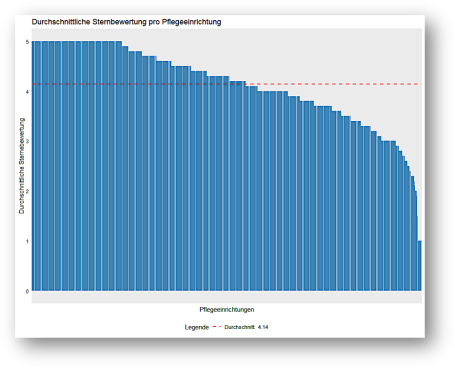Click the Durchschnitt 4.14 legend entry
This screenshot has width=455, height=368.
[246, 327]
